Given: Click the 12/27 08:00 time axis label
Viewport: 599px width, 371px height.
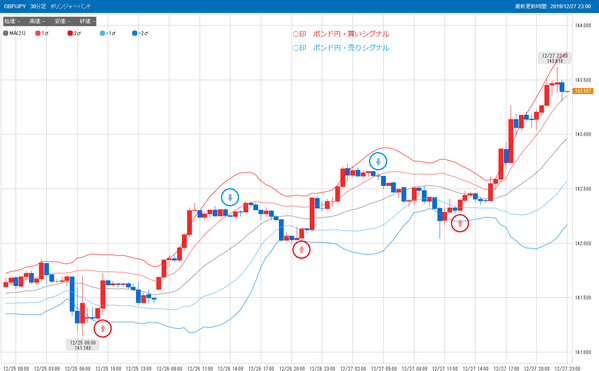Looking at the screenshot, I should coord(414,368).
